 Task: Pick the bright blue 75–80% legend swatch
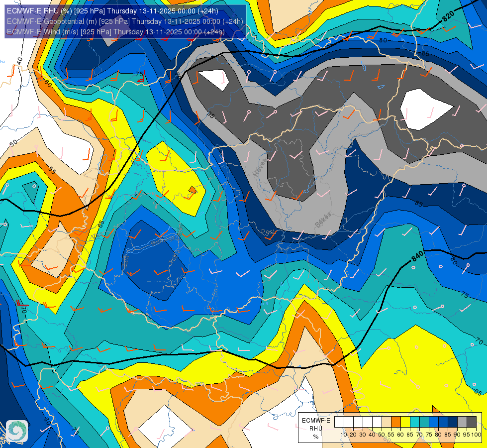click(434, 422)
